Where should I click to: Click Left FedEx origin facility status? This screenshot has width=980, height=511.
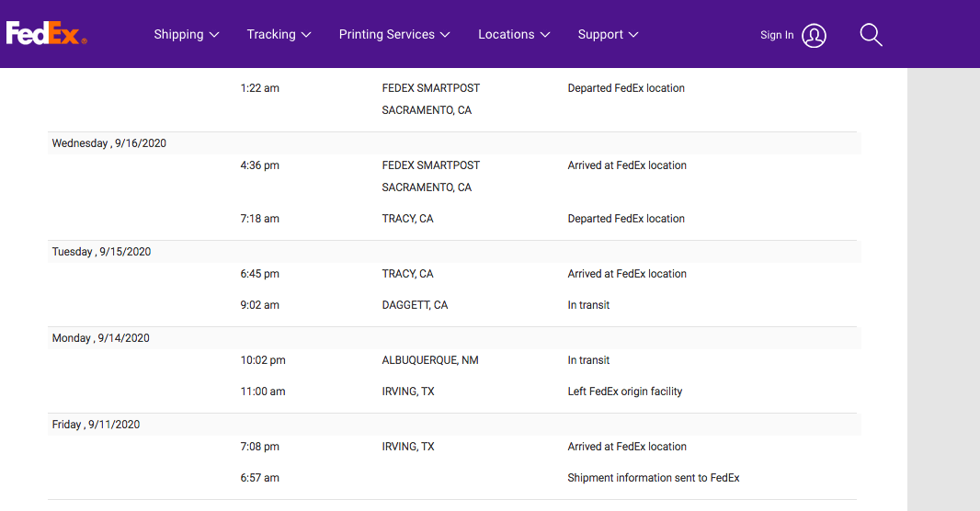click(x=625, y=391)
